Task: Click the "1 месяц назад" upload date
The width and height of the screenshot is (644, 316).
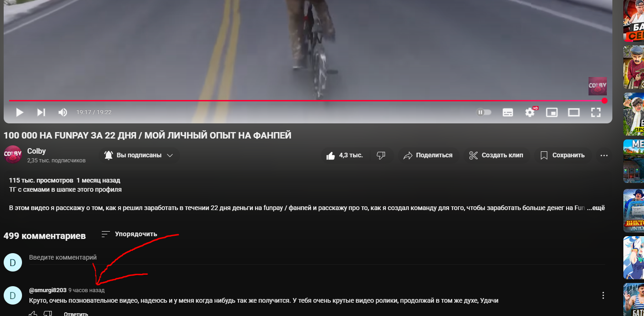Action: (98, 180)
